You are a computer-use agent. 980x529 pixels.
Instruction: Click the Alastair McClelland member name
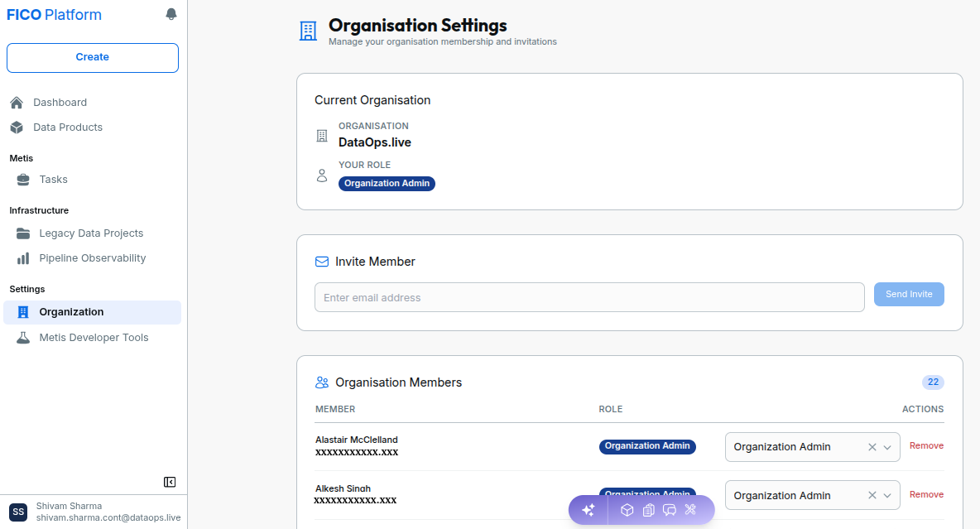356,440
